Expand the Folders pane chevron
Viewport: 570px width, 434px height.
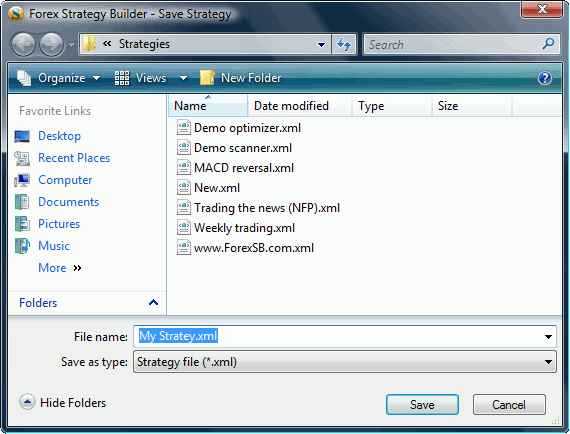153,302
